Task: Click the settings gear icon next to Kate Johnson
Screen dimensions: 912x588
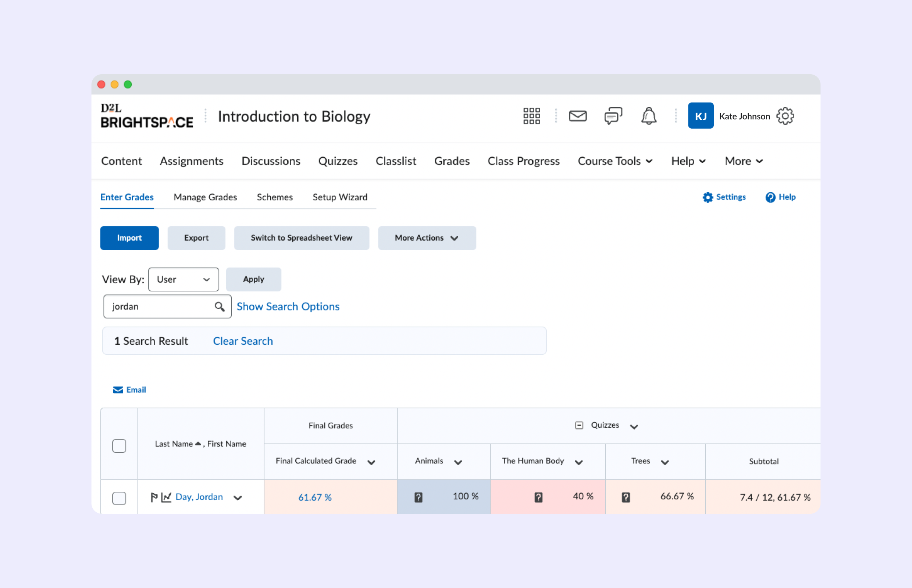Action: pyautogui.click(x=786, y=116)
